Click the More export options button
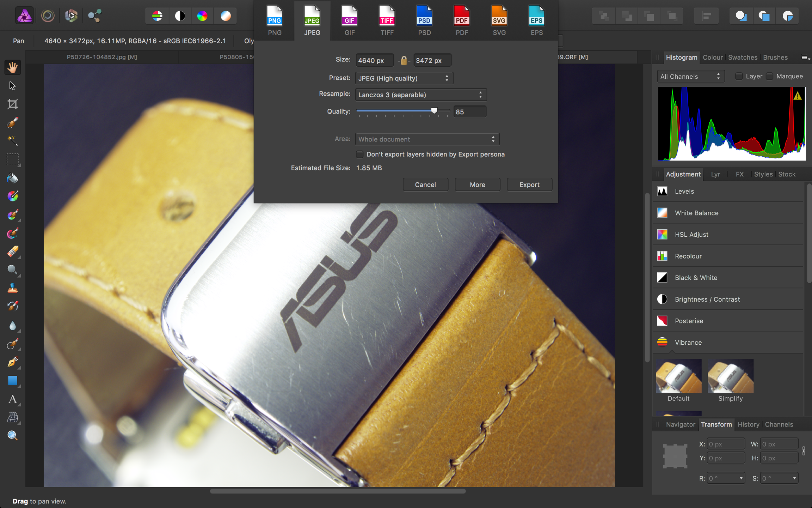Image resolution: width=812 pixels, height=508 pixels. [x=478, y=185]
